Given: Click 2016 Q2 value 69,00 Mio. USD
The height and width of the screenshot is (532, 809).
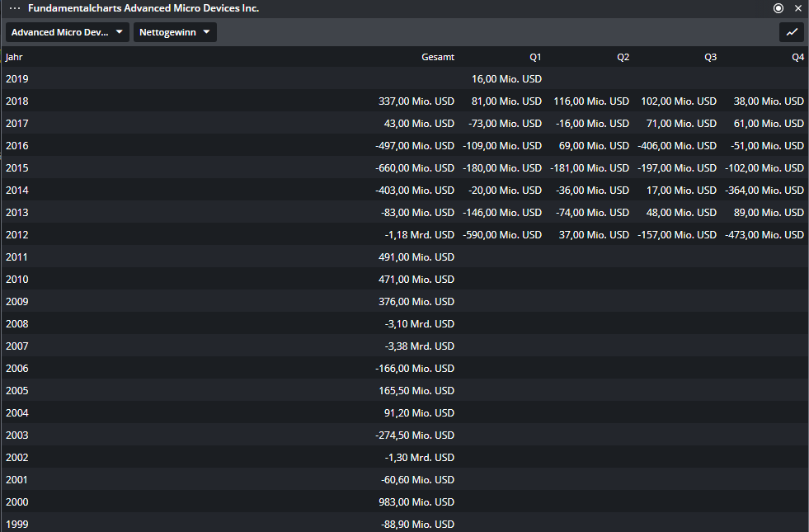Looking at the screenshot, I should (x=594, y=145).
